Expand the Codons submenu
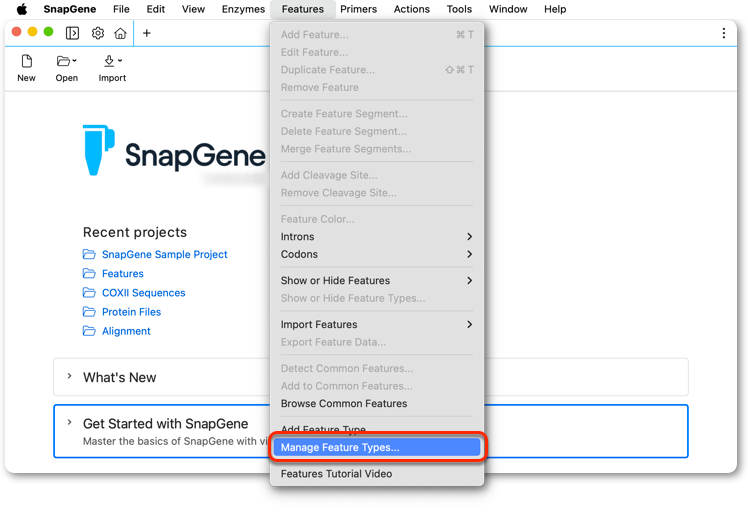This screenshot has height=519, width=748. pyautogui.click(x=377, y=254)
